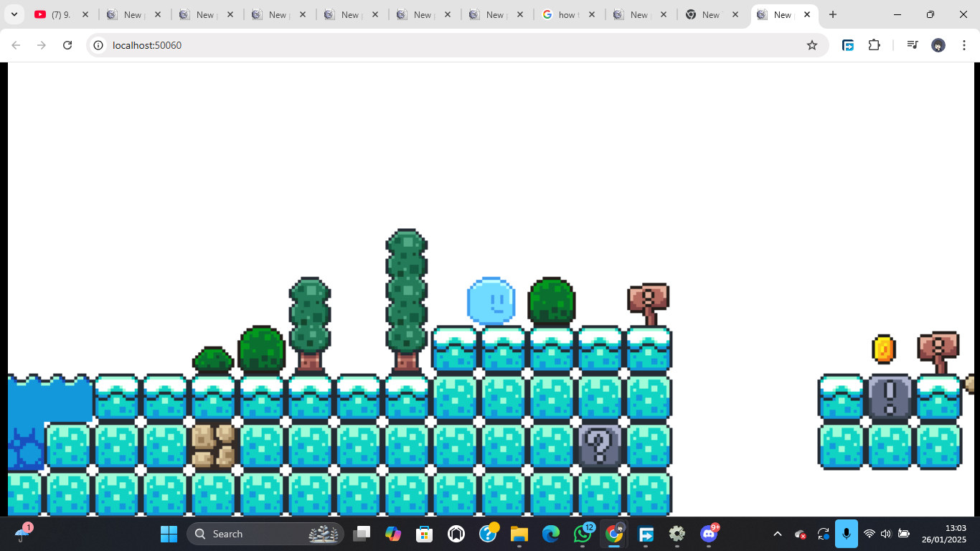Select the tab with the Chrome favicon

713,14
